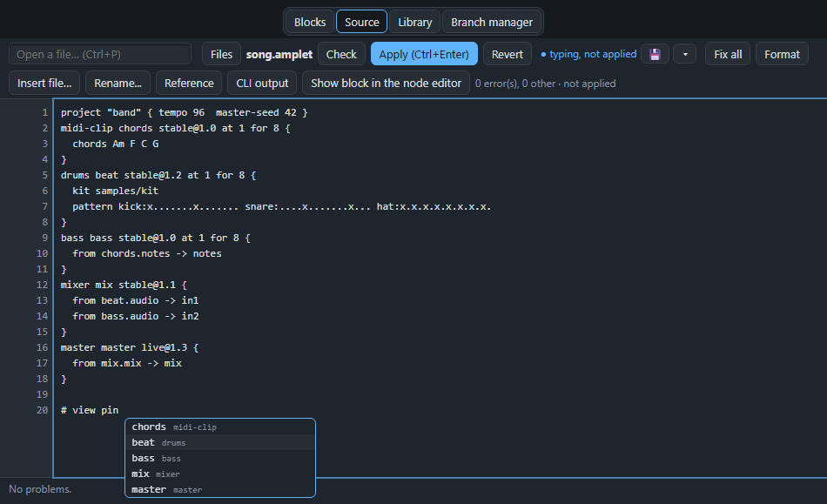
Task: Open the Rename... dialog
Action: (x=118, y=84)
